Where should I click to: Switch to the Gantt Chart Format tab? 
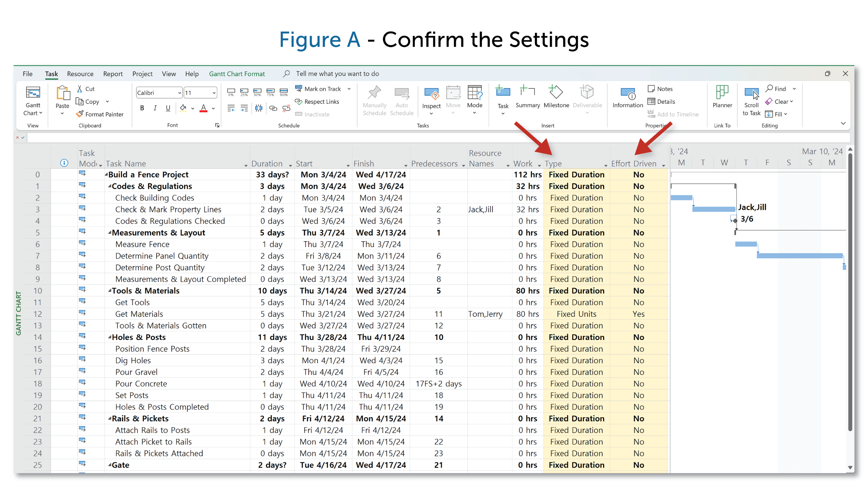(x=237, y=74)
